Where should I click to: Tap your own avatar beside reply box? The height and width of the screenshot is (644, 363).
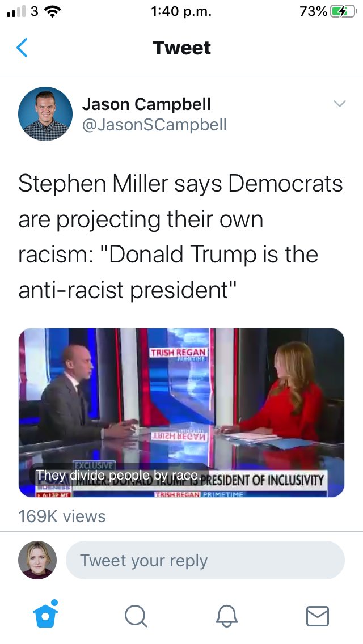[37, 560]
